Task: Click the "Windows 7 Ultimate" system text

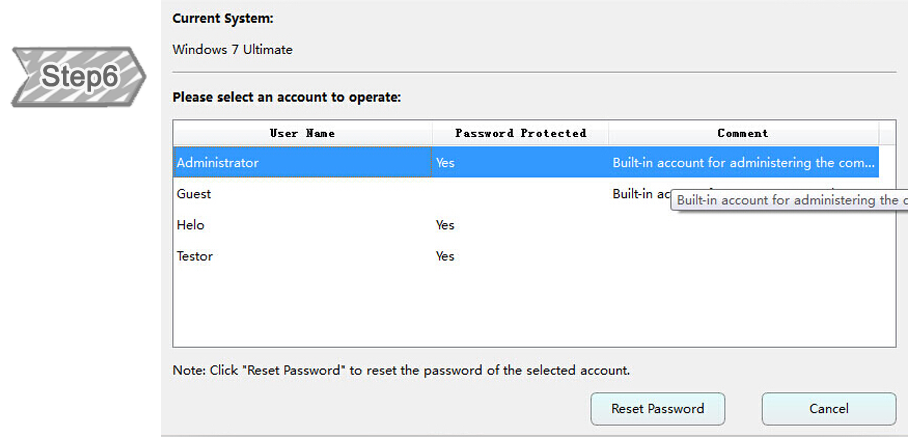Action: 232,49
